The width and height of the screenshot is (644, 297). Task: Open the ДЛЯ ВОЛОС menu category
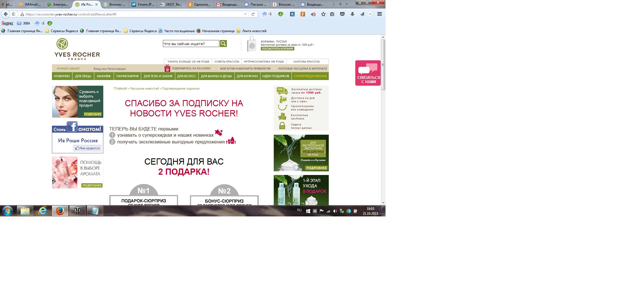[187, 76]
